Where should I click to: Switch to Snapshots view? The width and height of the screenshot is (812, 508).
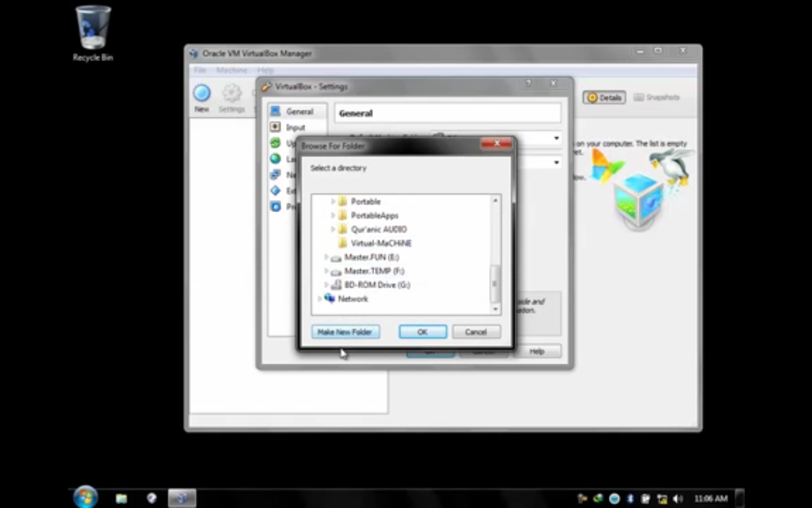coord(657,98)
